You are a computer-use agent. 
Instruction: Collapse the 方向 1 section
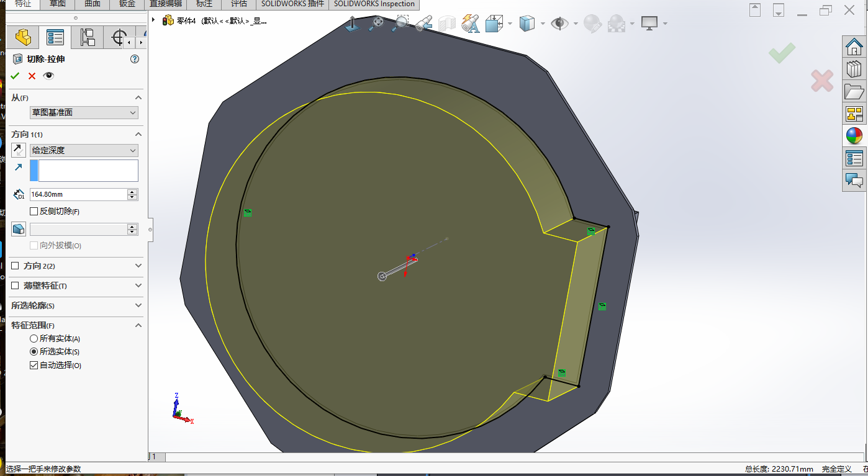coord(138,134)
